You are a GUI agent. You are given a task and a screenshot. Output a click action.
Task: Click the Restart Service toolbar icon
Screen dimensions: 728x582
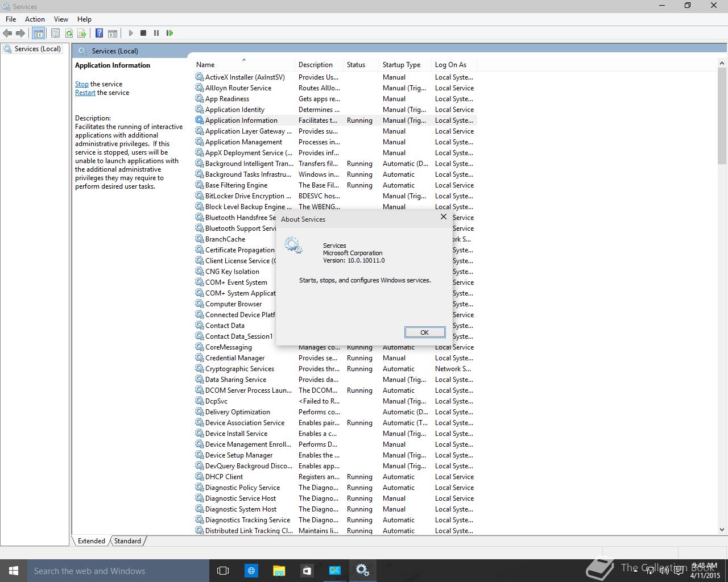[169, 33]
